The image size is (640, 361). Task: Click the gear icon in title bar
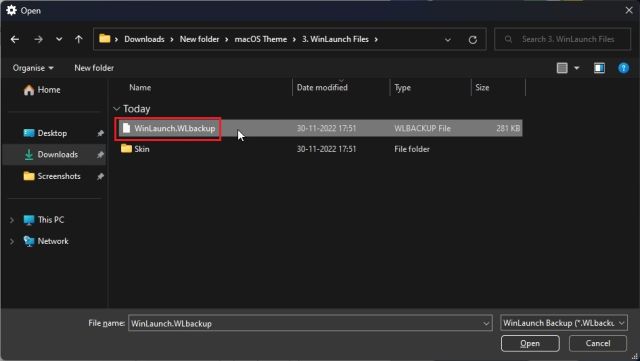click(x=11, y=10)
